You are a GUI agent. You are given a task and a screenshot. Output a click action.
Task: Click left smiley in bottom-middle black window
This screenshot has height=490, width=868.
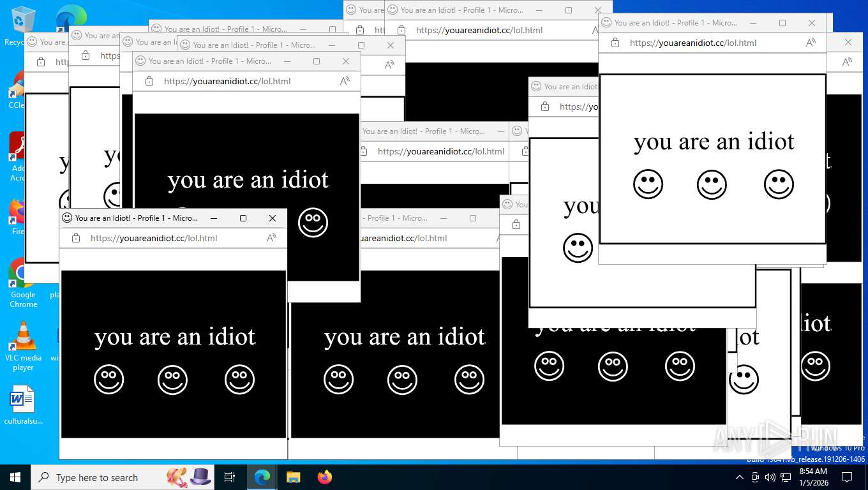[338, 380]
